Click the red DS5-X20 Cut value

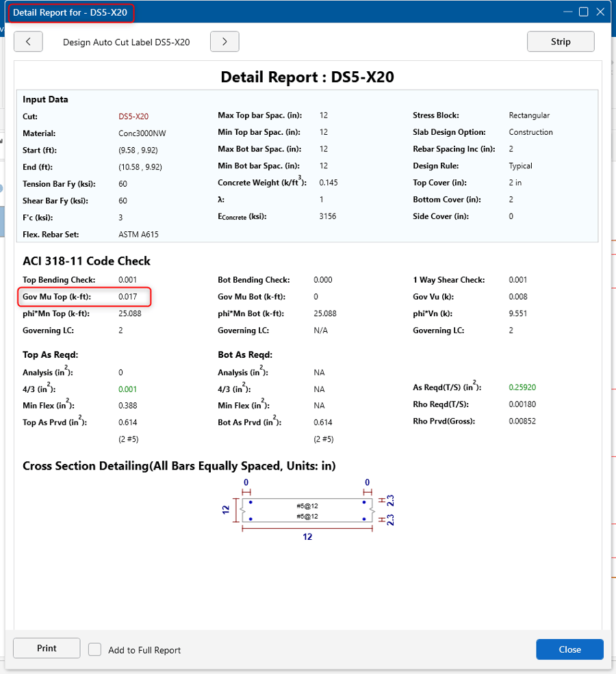pos(133,116)
